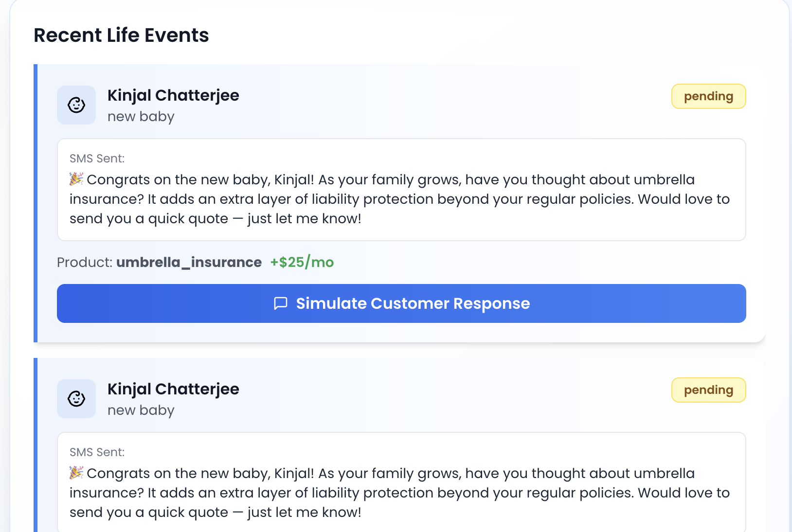Click the party popper emoji in the first SMS

click(76, 179)
